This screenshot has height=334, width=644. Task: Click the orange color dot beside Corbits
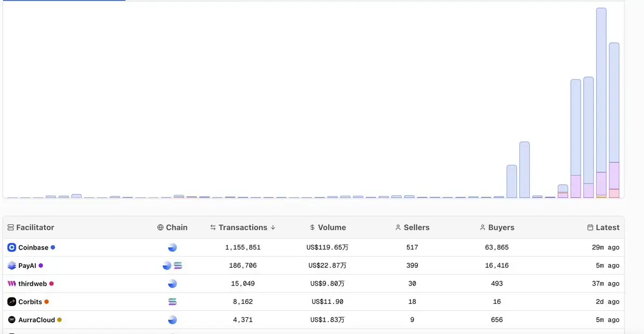click(46, 302)
